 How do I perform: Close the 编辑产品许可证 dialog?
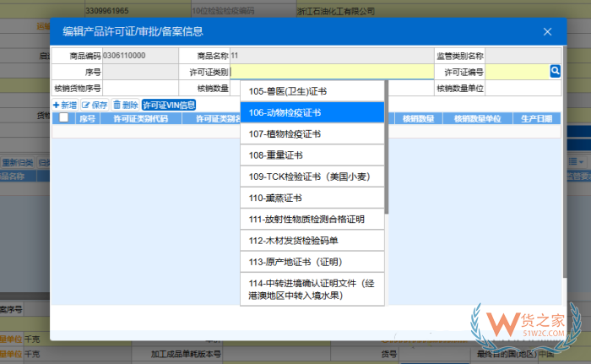point(547,32)
